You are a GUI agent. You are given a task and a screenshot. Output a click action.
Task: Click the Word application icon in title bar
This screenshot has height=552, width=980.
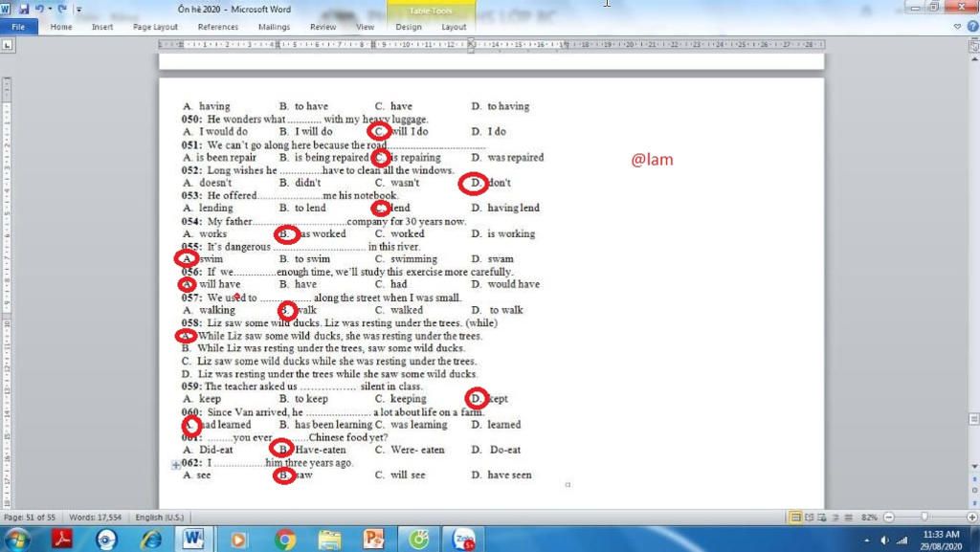(x=6, y=9)
